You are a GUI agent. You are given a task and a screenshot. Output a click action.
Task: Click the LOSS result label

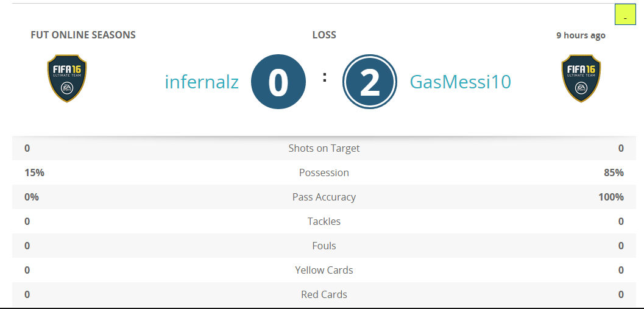[324, 35]
